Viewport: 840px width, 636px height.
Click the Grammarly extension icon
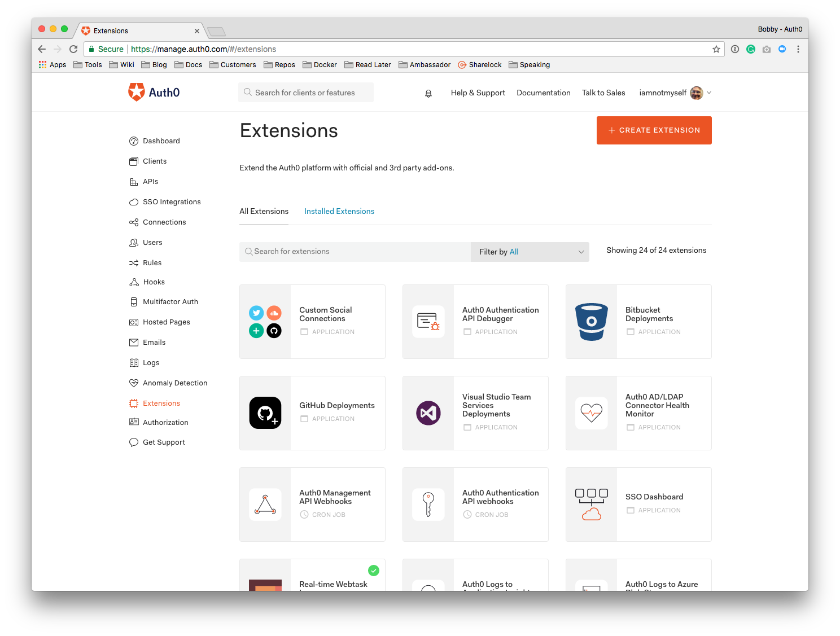751,49
